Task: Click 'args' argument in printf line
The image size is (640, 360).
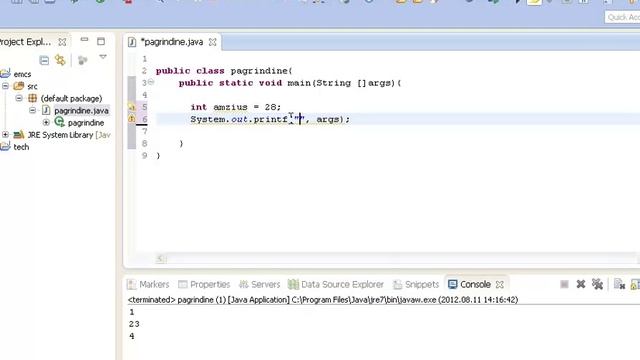Action: click(327, 119)
